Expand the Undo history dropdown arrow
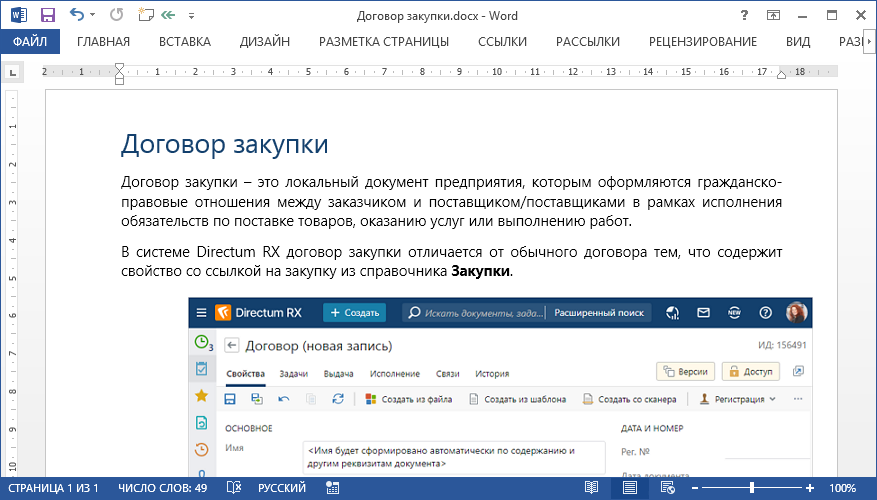Viewport: 877px width, 500px height. [x=93, y=16]
